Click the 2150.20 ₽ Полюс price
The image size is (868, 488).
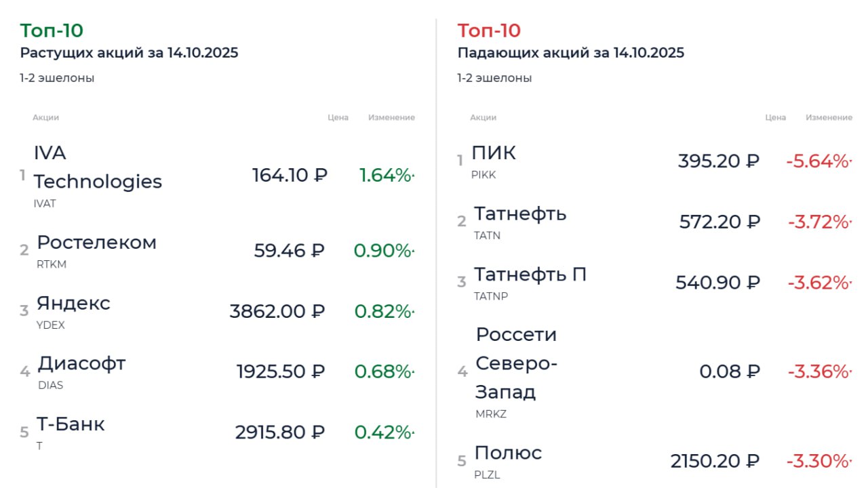click(715, 462)
